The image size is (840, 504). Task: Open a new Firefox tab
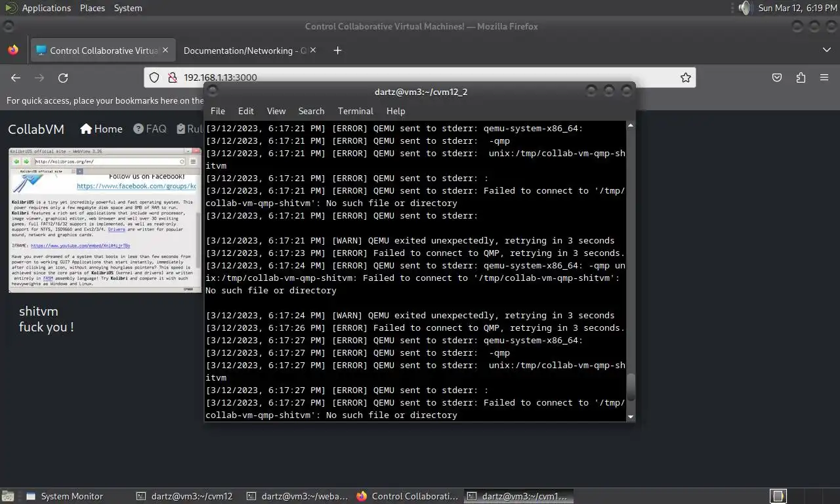coord(337,51)
